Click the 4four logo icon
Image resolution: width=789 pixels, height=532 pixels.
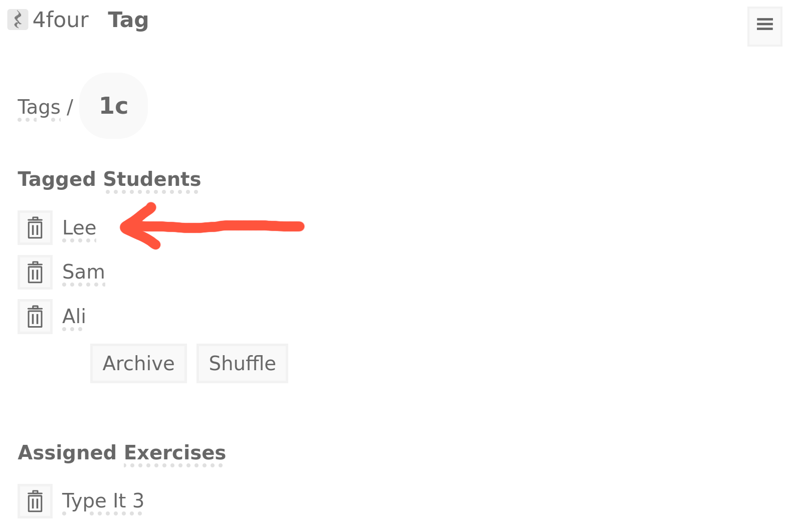click(18, 20)
